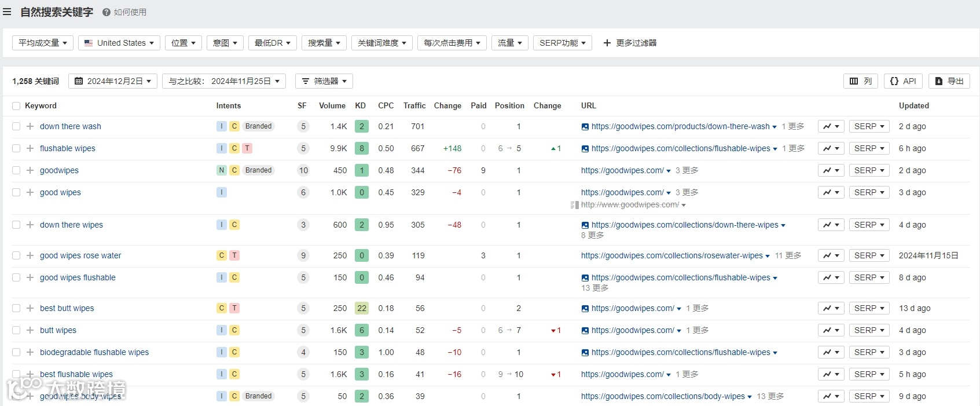Open the 意图 filter dropdown
This screenshot has height=406, width=980.
point(225,43)
